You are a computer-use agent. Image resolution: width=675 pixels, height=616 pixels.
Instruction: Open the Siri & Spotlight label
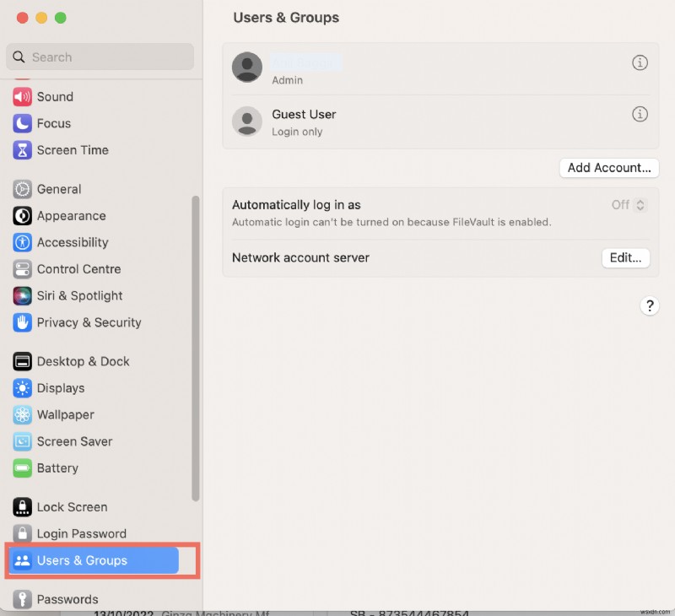coord(79,295)
